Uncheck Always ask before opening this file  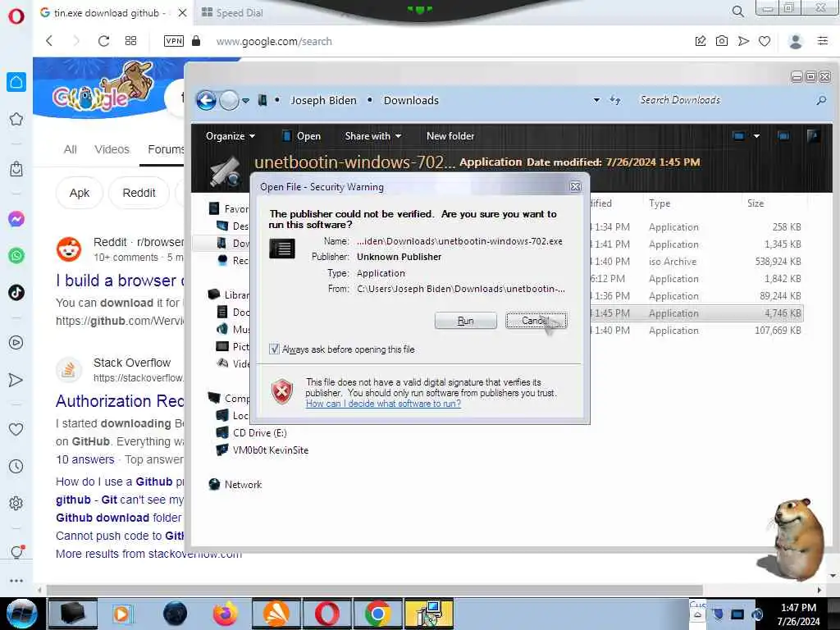tap(274, 349)
